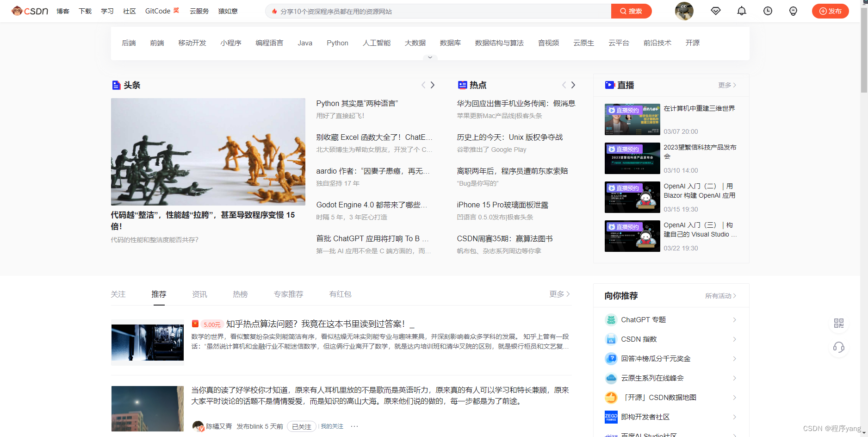Open the three-dot menu beside 我的关注
868x437 pixels.
pyautogui.click(x=354, y=426)
